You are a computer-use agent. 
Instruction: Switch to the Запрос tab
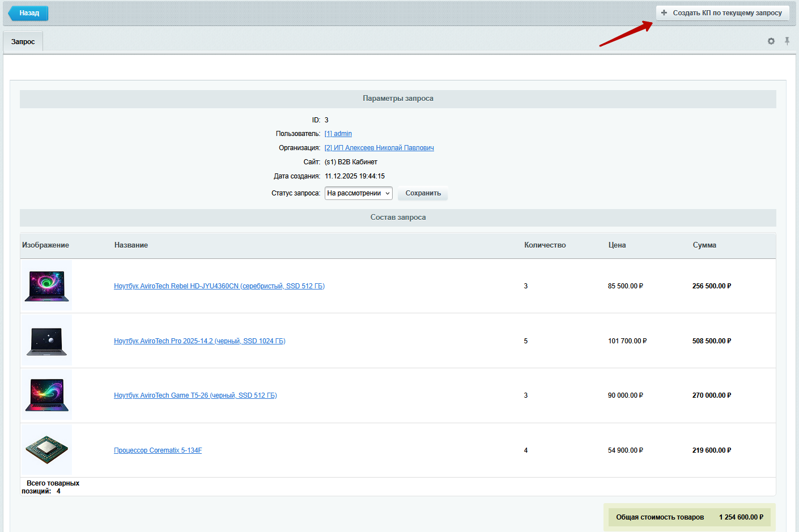coord(23,42)
